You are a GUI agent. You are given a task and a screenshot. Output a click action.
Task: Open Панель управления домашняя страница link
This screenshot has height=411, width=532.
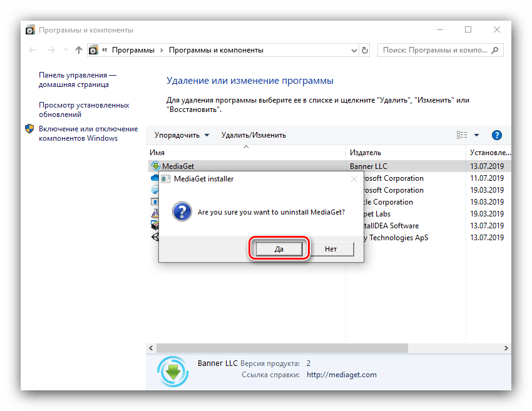click(x=77, y=79)
